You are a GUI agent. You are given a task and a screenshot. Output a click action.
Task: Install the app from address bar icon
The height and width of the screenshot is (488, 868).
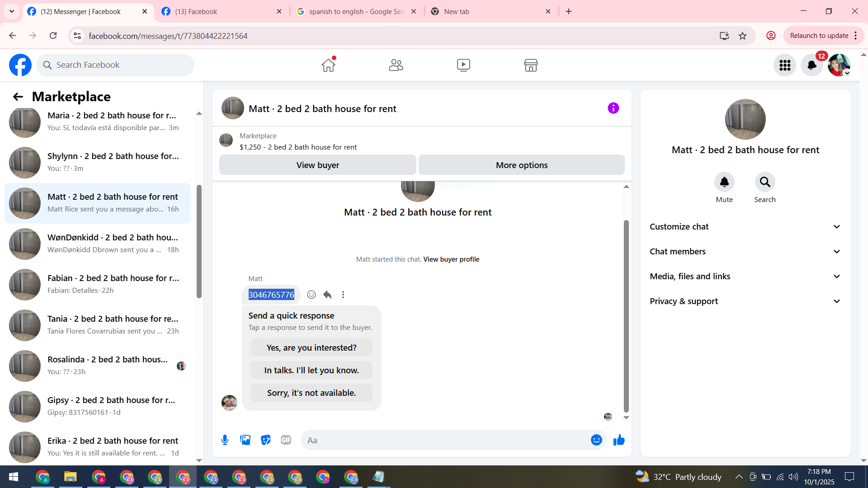724,36
